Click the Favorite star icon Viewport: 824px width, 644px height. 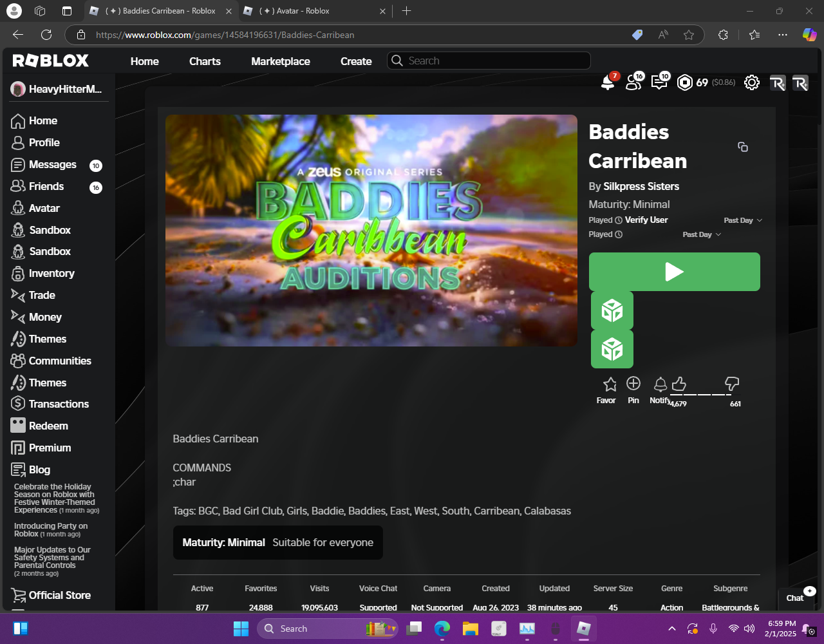click(610, 384)
